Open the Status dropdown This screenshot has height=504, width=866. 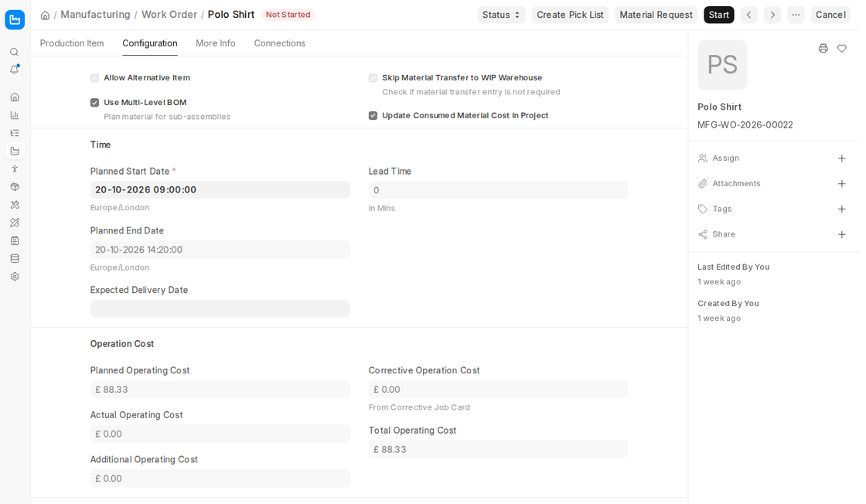pos(501,15)
